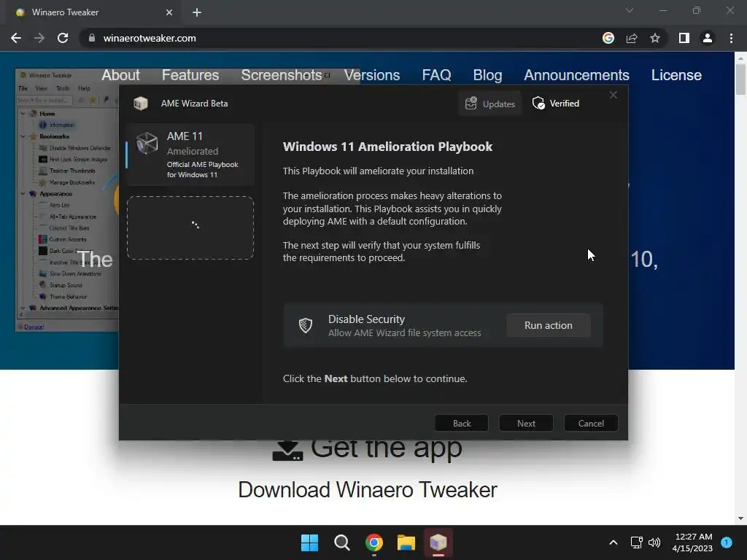Click the 'Download Winaero Tweaker' heading
The width and height of the screenshot is (747, 560).
point(368,490)
